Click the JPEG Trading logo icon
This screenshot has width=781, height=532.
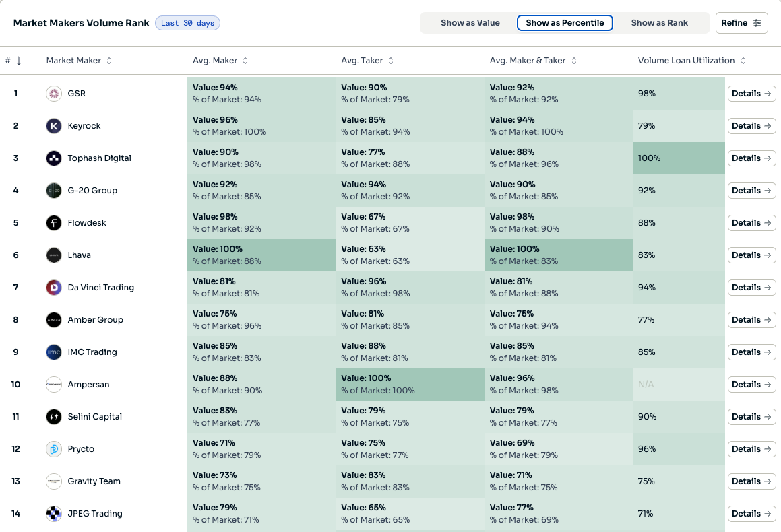54,514
